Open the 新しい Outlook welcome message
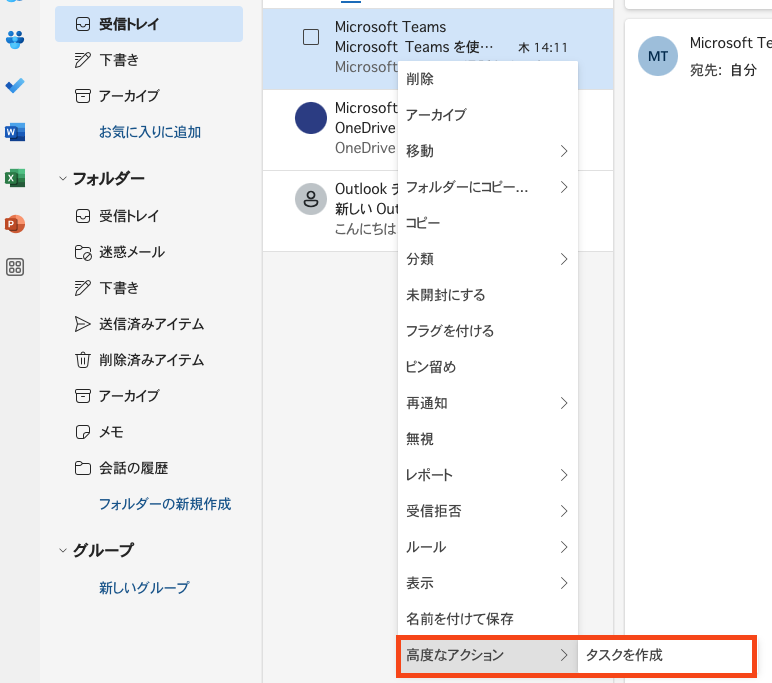Screen dimensions: 772x683 [x=330, y=211]
